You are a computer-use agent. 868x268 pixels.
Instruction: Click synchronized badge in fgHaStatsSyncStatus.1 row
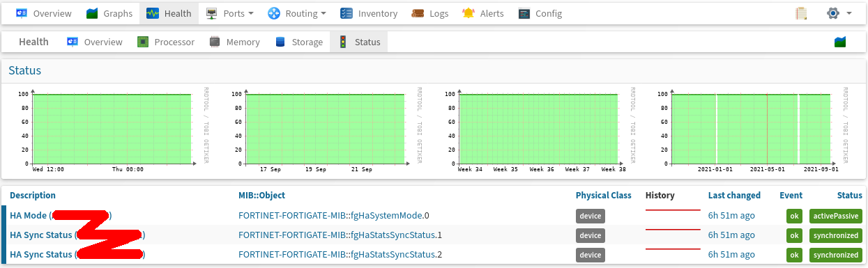pyautogui.click(x=835, y=235)
